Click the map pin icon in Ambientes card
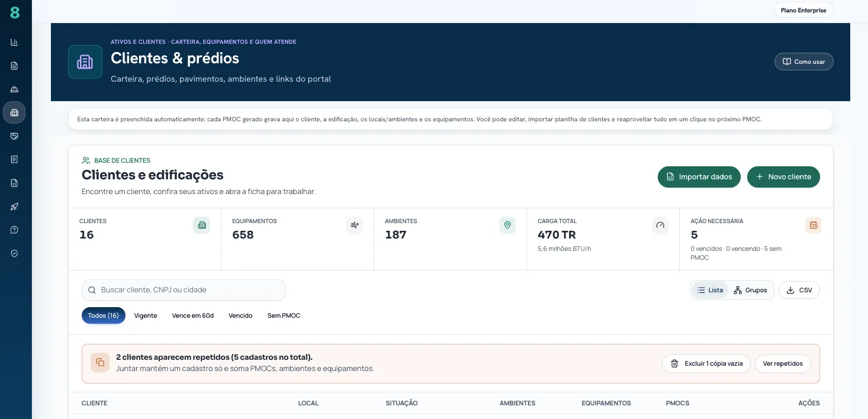 507,225
